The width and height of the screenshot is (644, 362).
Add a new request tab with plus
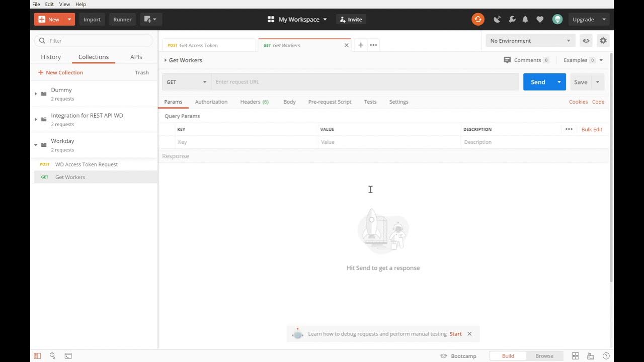361,45
